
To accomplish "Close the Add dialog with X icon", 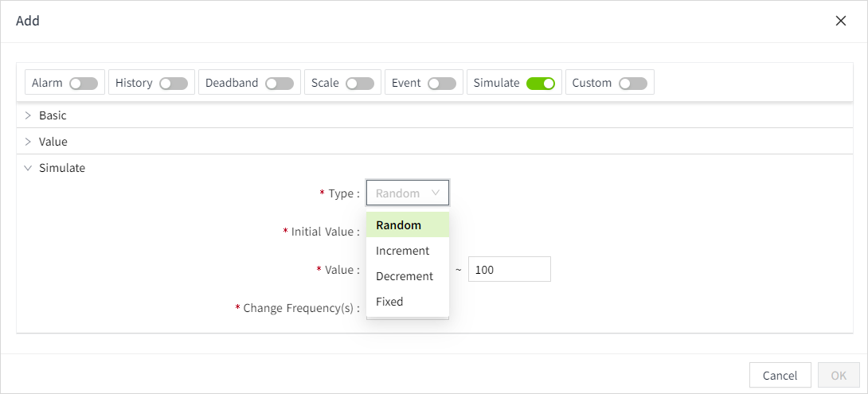I will [840, 21].
